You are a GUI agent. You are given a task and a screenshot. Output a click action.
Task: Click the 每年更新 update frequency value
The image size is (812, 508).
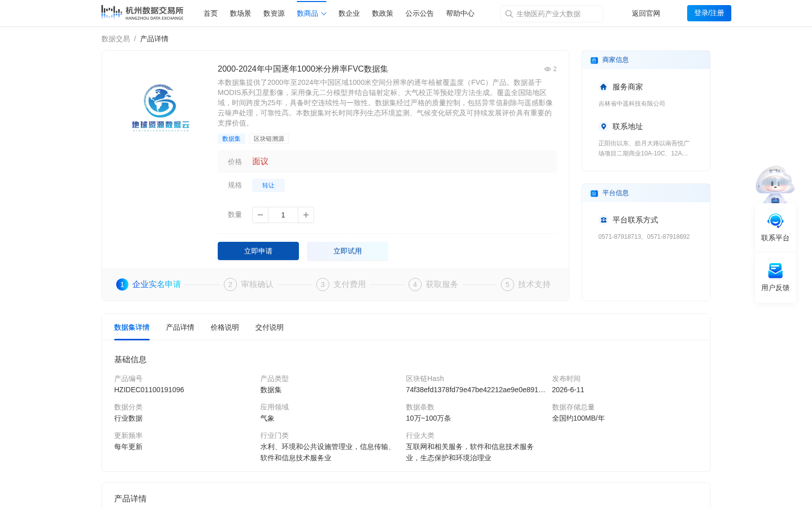[128, 447]
